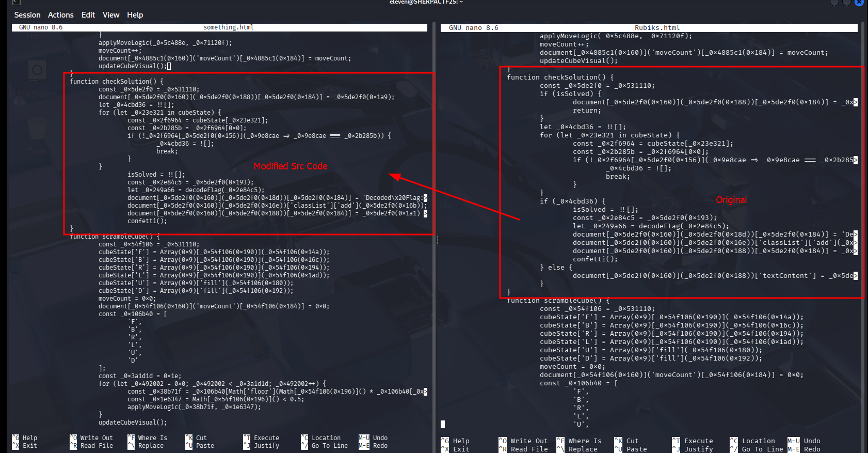Screen dimensions: 868x453
Task: Click the 'if (isSolved) {' line
Action: tap(571, 94)
